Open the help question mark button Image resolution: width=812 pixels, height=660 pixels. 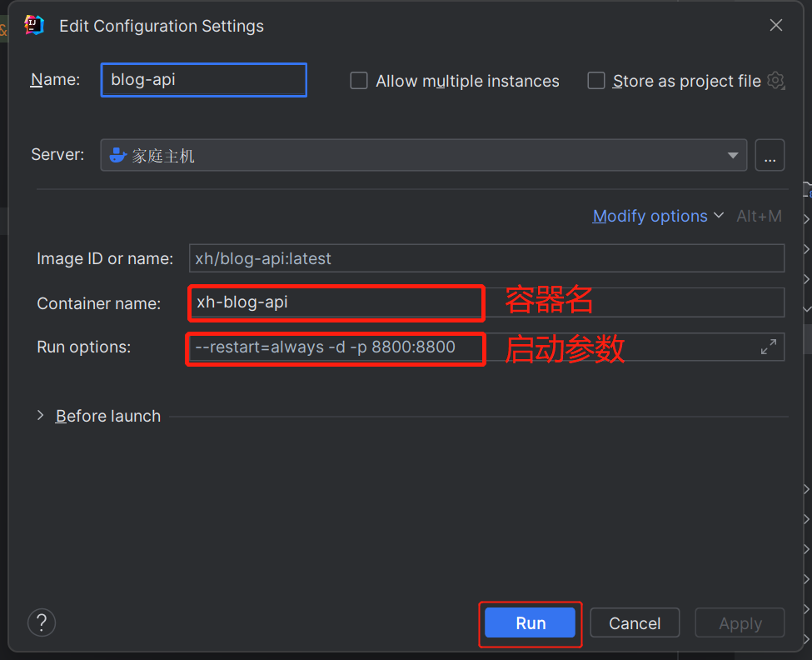coord(42,622)
